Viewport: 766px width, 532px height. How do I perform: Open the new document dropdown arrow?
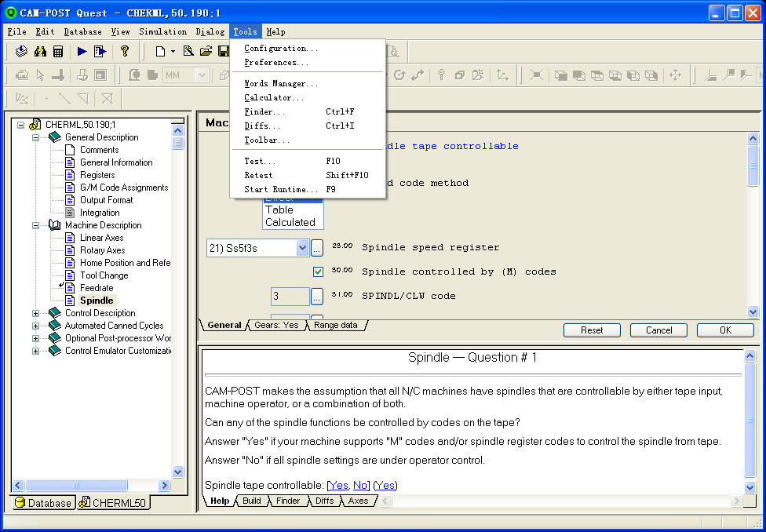pos(173,51)
